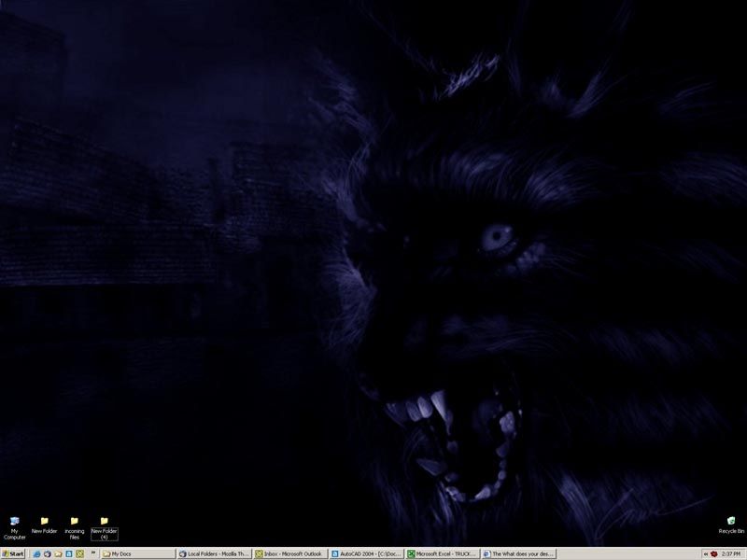Switch to the My Docs taskbar window

[x=138, y=553]
